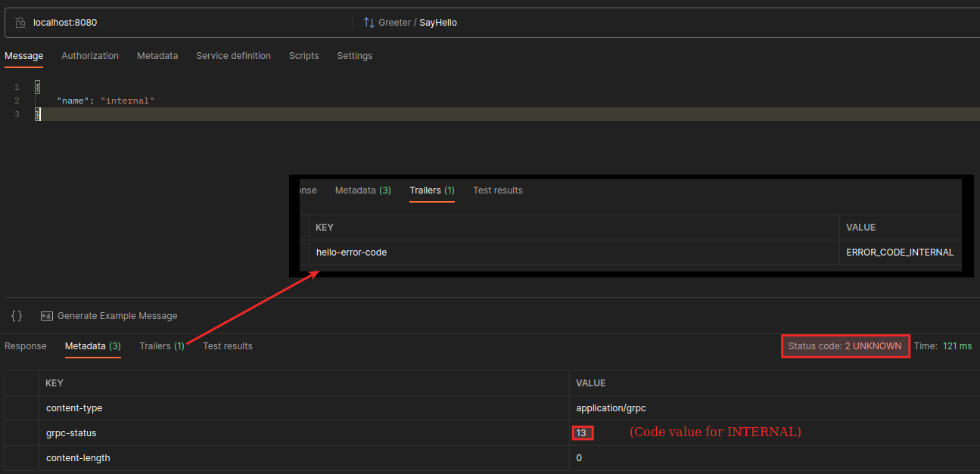Open the Authorization tab
Screen dimensions: 980x474
pos(90,56)
